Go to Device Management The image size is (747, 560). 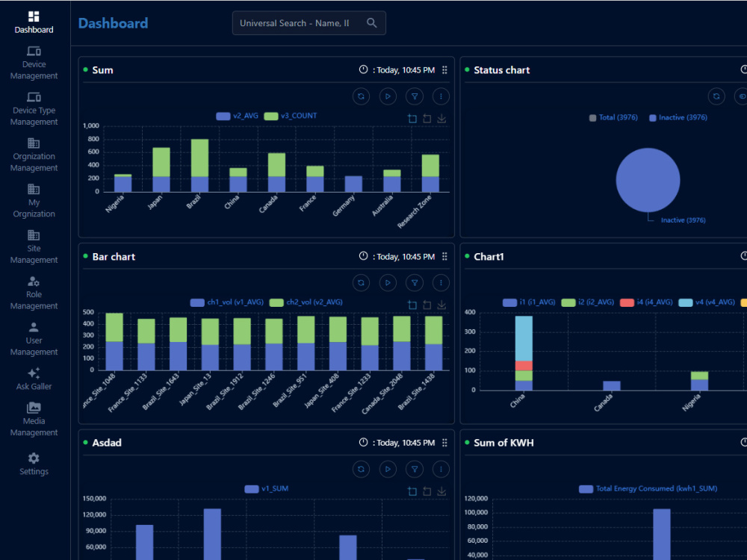tap(34, 63)
